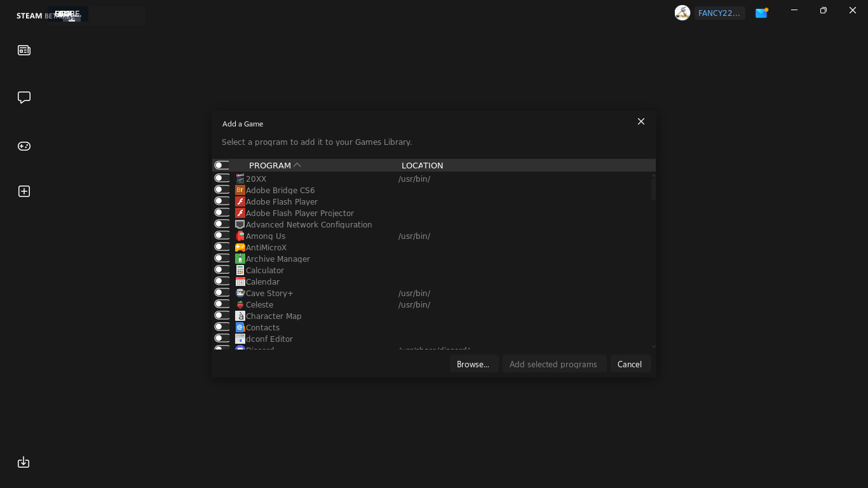This screenshot has width=868, height=488.
Task: Enable the 20XX toggle
Action: click(x=222, y=178)
